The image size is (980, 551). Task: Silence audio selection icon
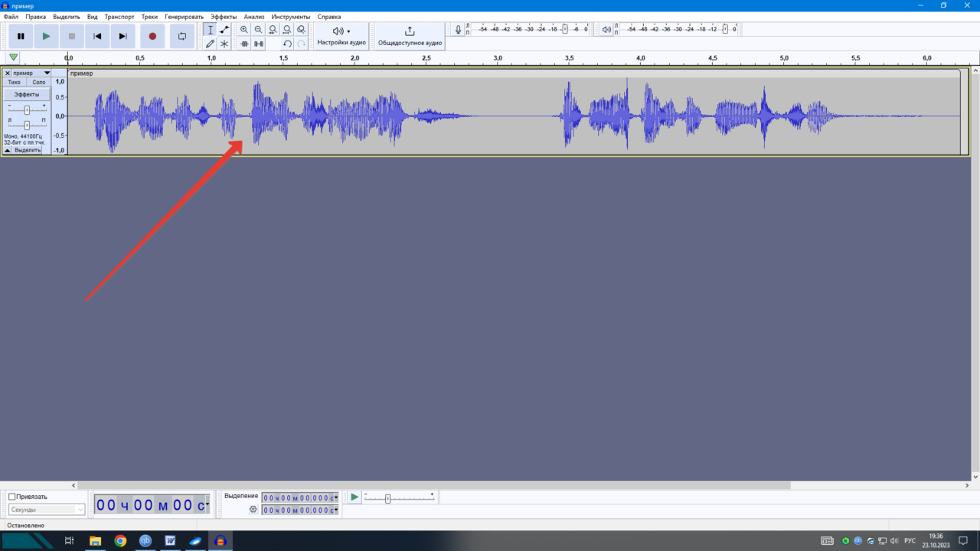pos(259,44)
